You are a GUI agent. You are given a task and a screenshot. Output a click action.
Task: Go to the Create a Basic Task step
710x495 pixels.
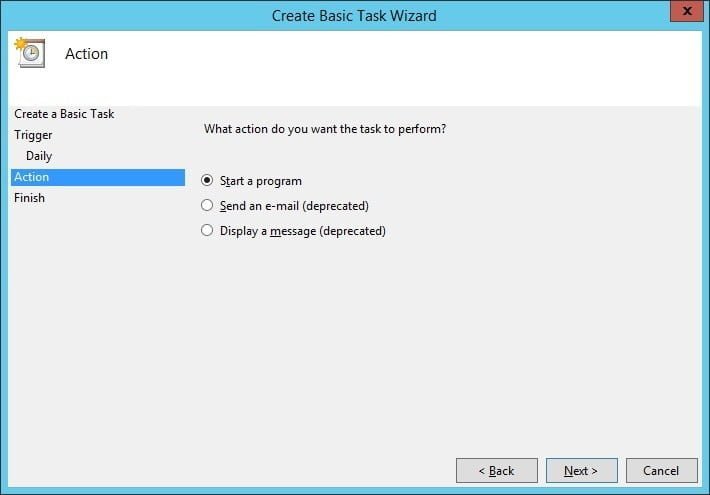coord(64,114)
